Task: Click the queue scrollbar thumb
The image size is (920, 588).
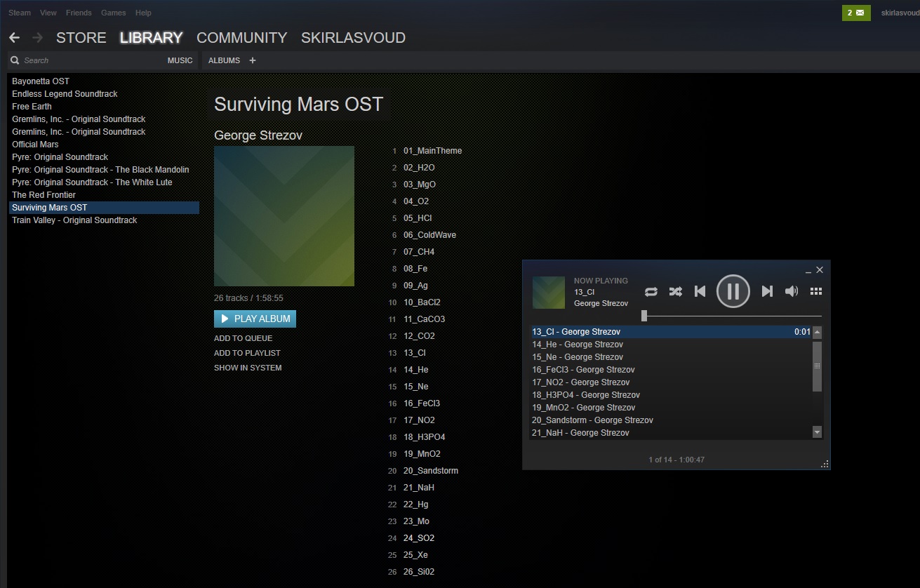Action: tap(817, 366)
